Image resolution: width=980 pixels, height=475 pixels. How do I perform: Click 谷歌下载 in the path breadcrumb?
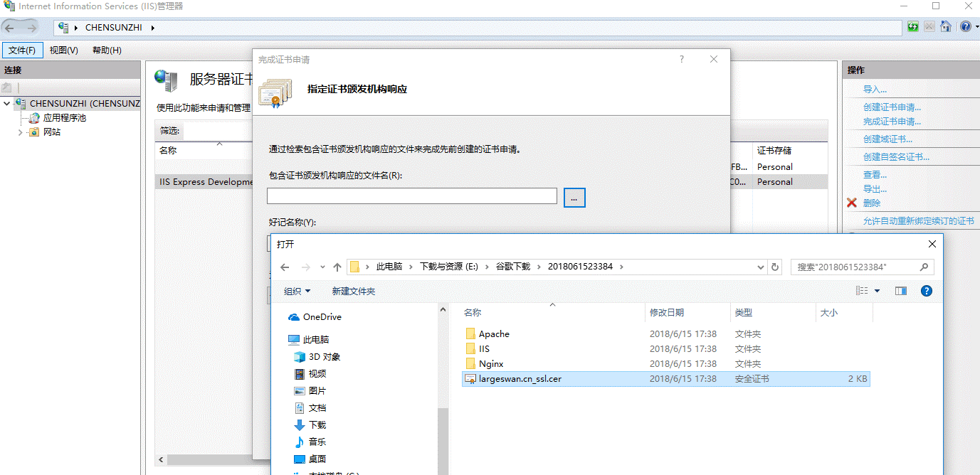pyautogui.click(x=513, y=267)
